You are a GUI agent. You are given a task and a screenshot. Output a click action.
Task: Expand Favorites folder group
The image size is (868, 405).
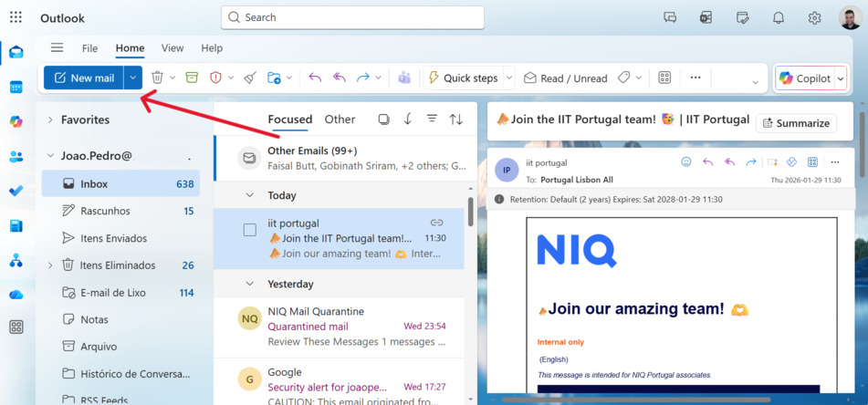tap(50, 119)
